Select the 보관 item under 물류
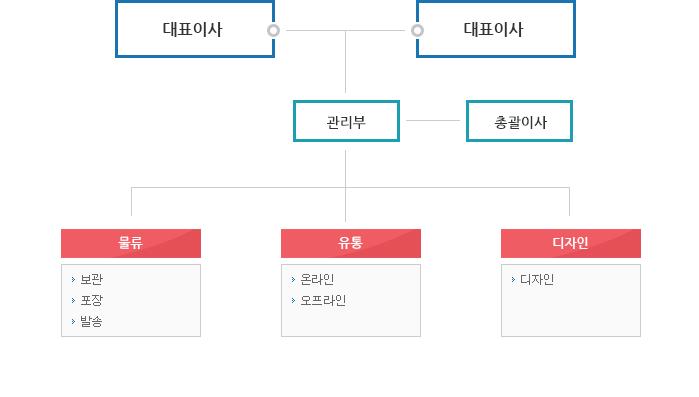This screenshot has height=397, width=699. (x=91, y=279)
